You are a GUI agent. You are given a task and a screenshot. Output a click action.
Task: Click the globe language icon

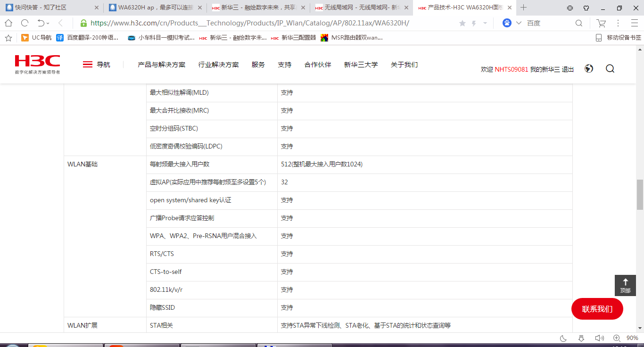588,69
